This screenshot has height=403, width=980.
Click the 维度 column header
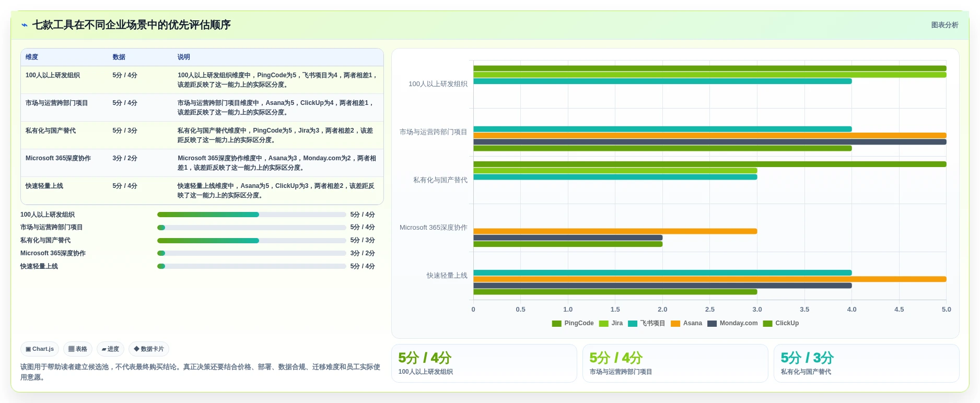coord(32,57)
